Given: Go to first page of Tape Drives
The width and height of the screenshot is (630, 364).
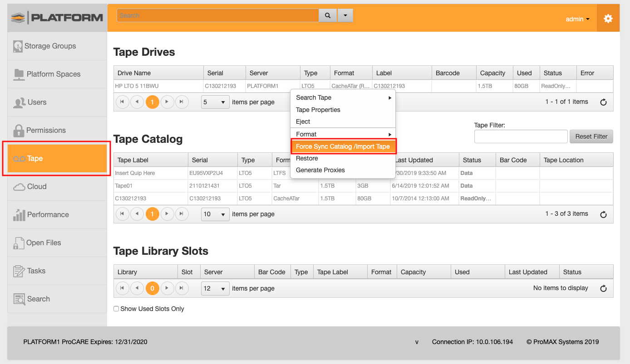Looking at the screenshot, I should [123, 102].
